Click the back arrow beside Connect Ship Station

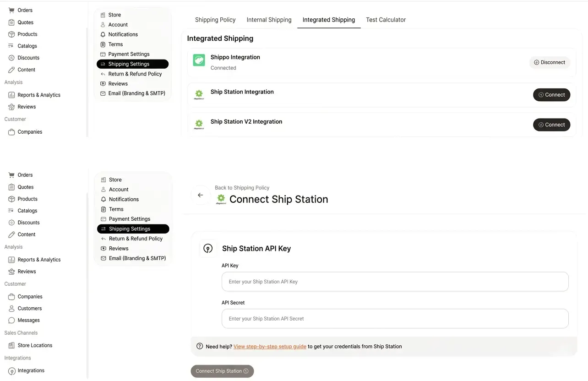200,195
